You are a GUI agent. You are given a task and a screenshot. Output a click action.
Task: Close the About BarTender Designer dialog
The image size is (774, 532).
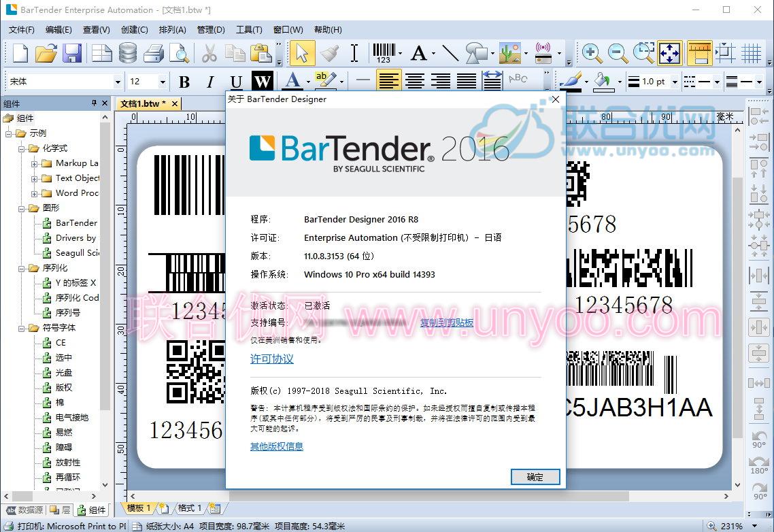pos(555,99)
